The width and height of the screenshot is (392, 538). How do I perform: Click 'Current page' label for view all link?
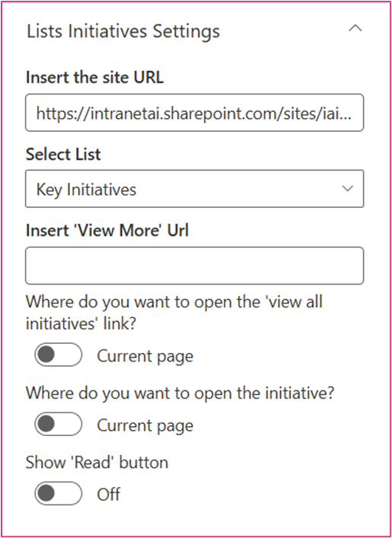click(x=145, y=356)
